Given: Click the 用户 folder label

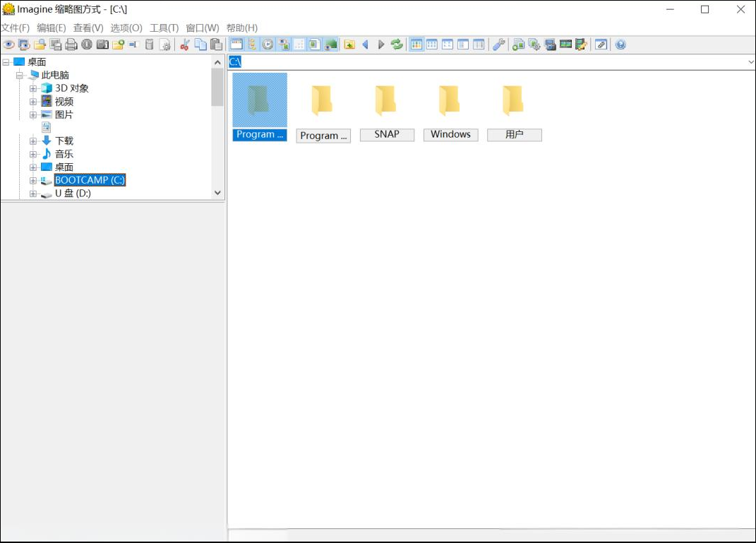Looking at the screenshot, I should point(515,135).
